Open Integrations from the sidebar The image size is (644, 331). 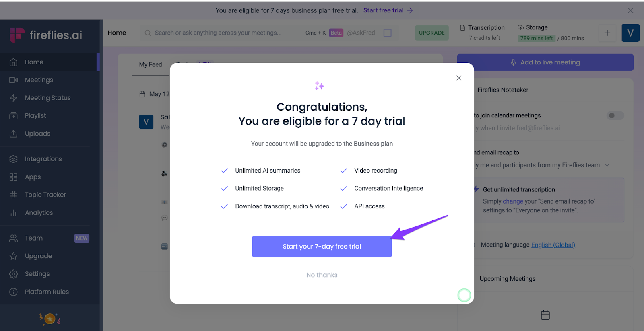point(43,159)
